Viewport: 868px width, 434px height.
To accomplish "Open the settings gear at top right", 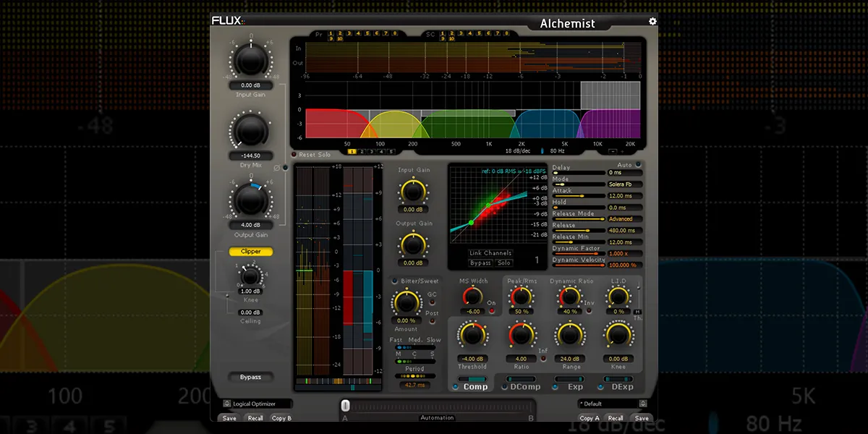I will click(x=652, y=22).
